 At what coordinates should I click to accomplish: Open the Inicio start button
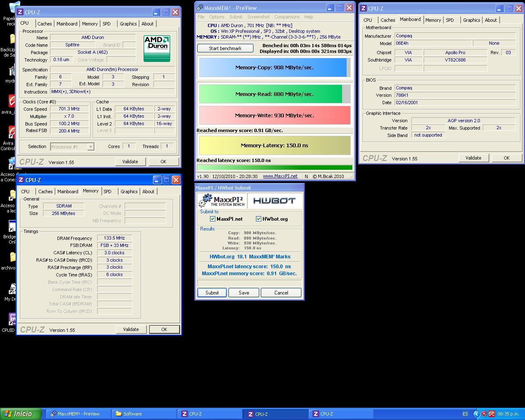21,414
